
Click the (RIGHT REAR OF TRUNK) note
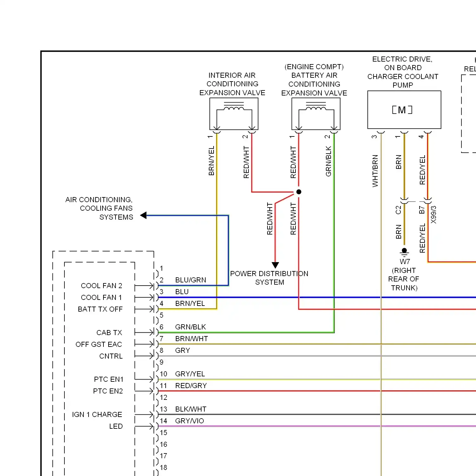pyautogui.click(x=404, y=279)
